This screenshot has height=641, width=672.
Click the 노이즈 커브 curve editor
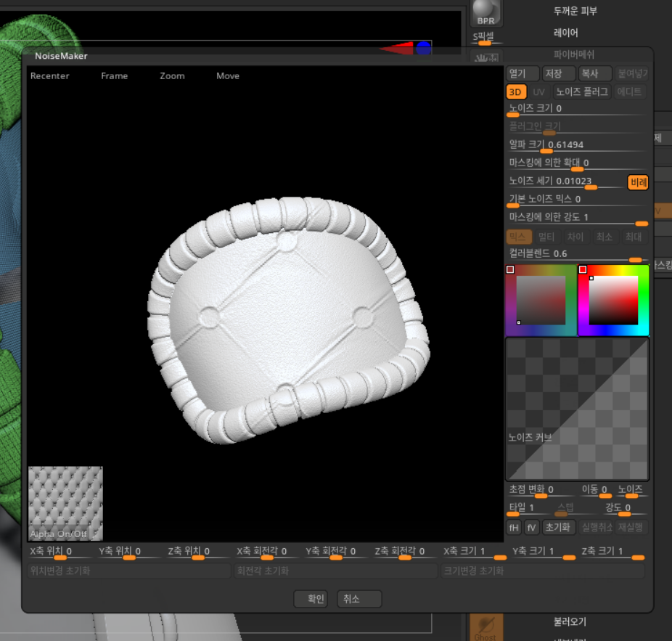pyautogui.click(x=577, y=409)
